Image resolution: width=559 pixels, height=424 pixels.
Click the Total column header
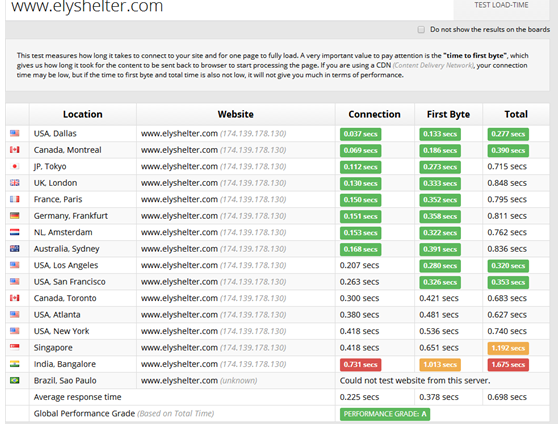[x=516, y=114]
